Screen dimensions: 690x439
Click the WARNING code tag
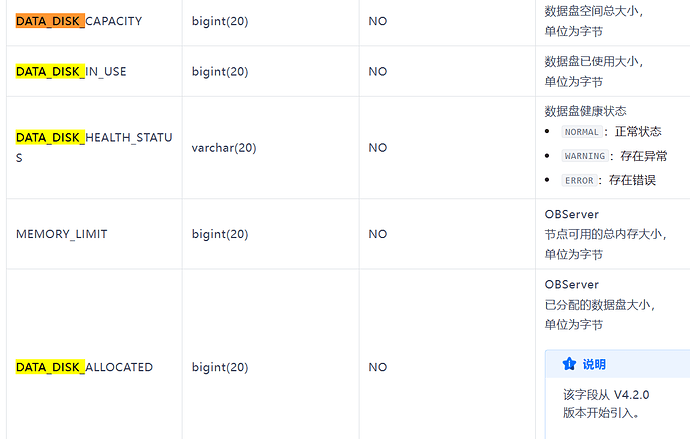(585, 156)
